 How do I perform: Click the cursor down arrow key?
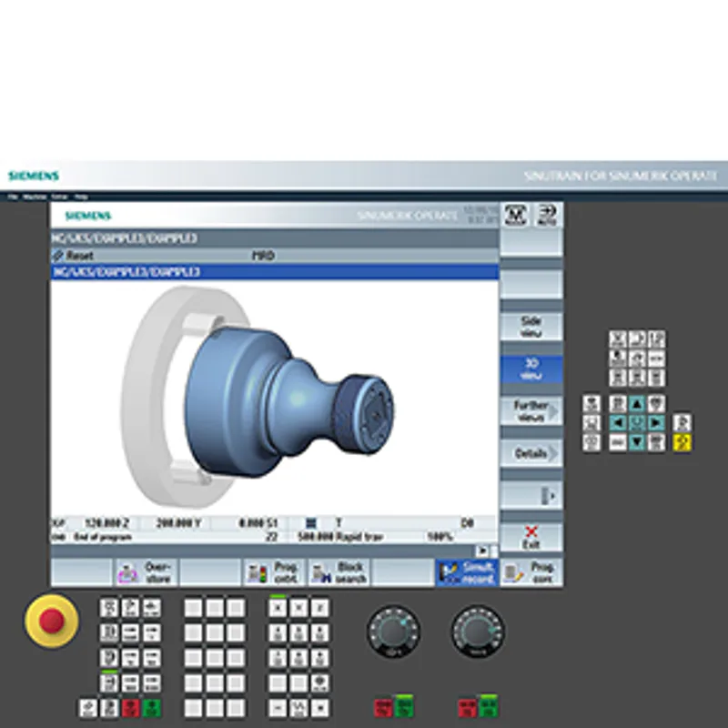[636, 442]
